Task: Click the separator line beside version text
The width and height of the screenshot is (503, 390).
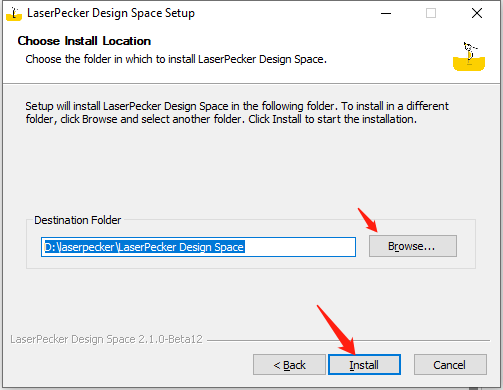Action: point(348,340)
